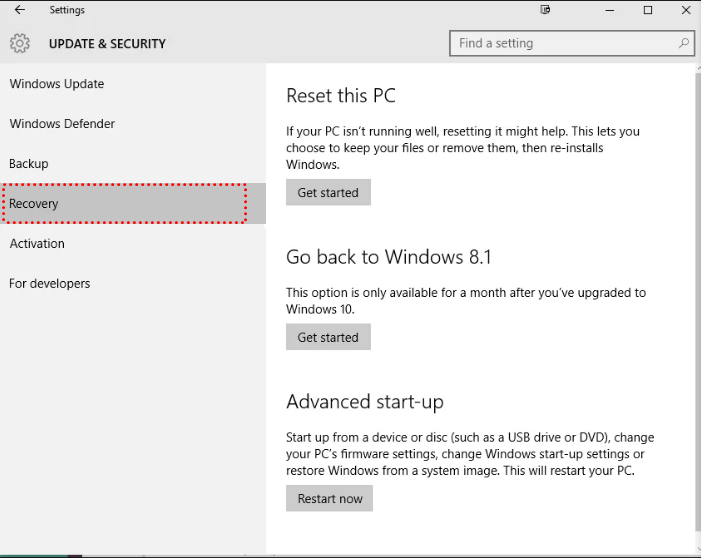Click the Restart now button
Screen dimensions: 701x560
tap(330, 499)
